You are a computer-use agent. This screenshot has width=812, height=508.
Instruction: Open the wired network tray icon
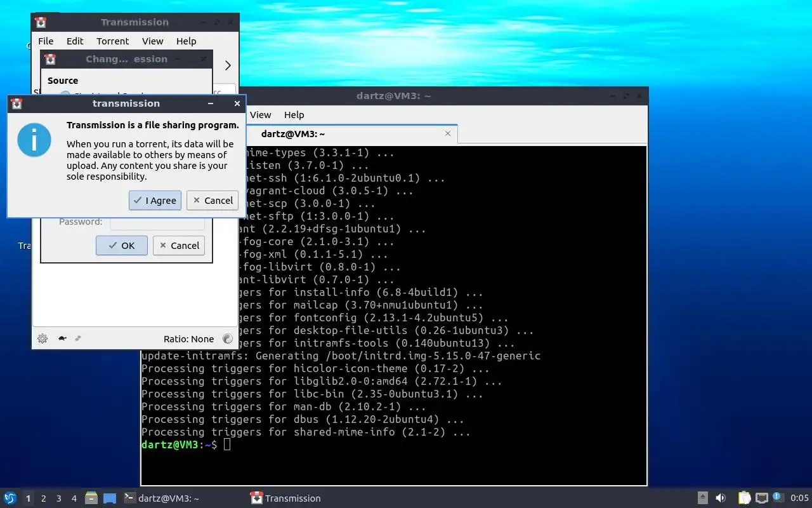tap(762, 498)
